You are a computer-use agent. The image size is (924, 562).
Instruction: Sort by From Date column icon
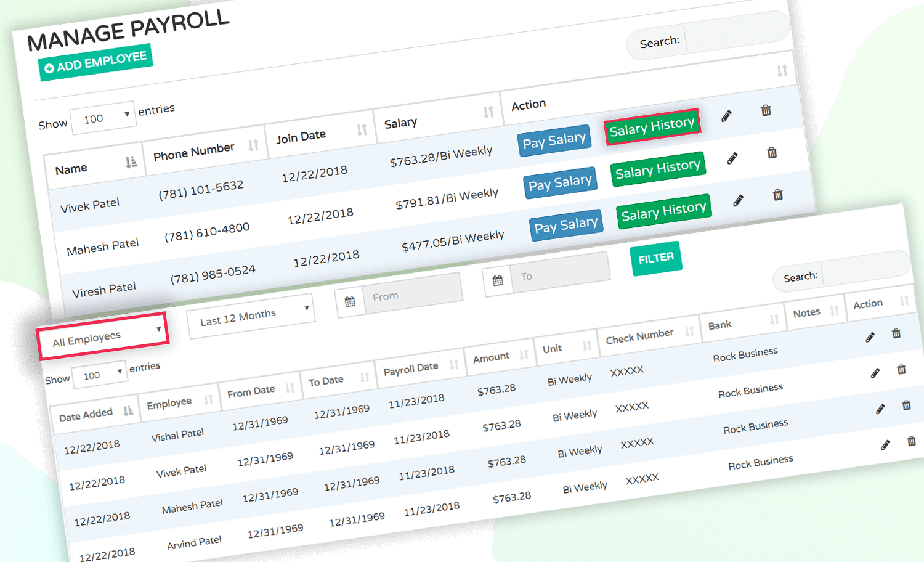point(290,388)
